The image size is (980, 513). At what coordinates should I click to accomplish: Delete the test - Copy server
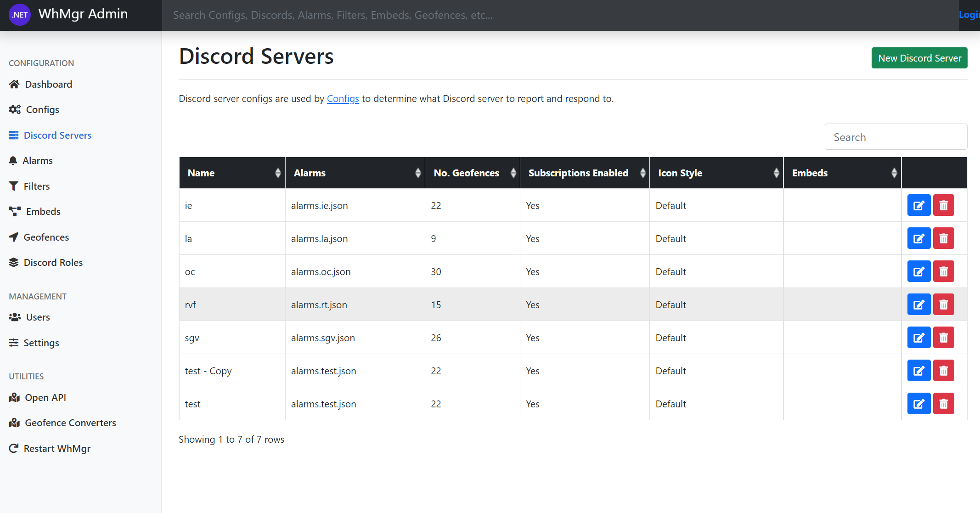(943, 371)
